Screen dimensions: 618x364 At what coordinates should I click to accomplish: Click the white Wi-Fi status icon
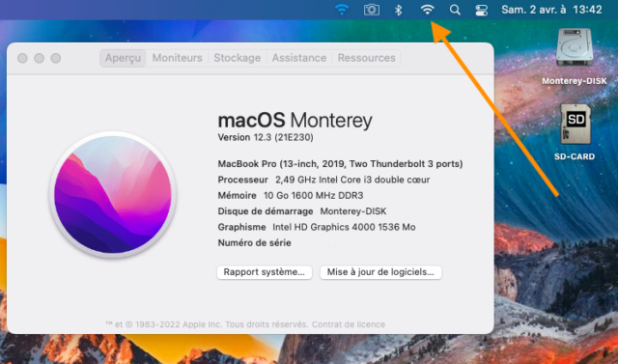[x=427, y=10]
